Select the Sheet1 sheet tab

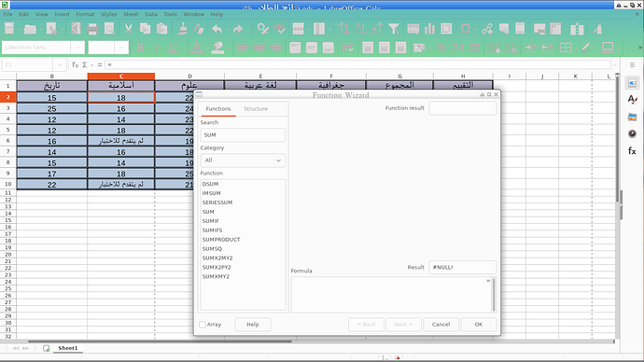click(68, 348)
